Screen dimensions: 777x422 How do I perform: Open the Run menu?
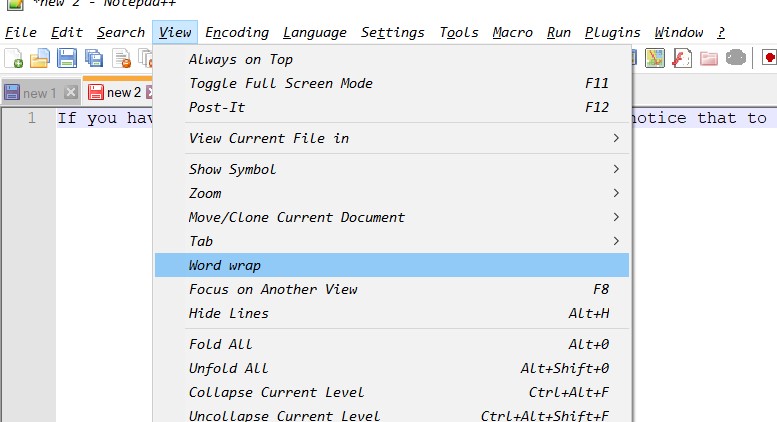pyautogui.click(x=558, y=33)
